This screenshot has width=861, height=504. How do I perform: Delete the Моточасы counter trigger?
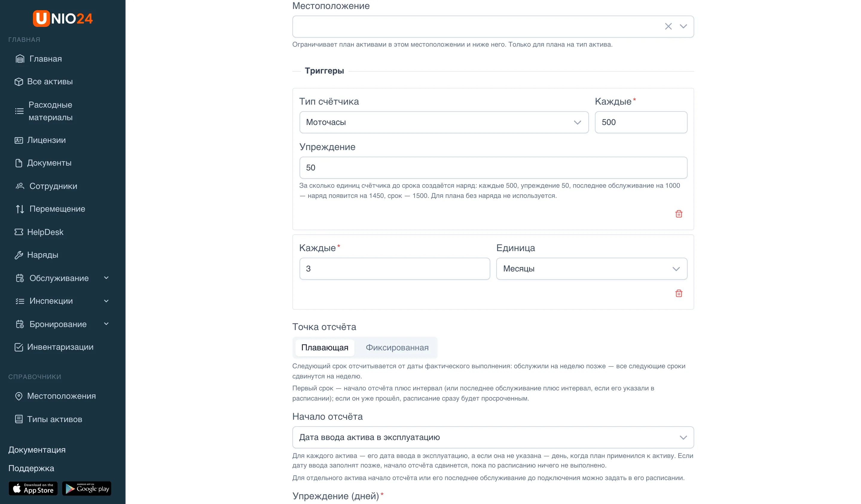click(x=679, y=214)
